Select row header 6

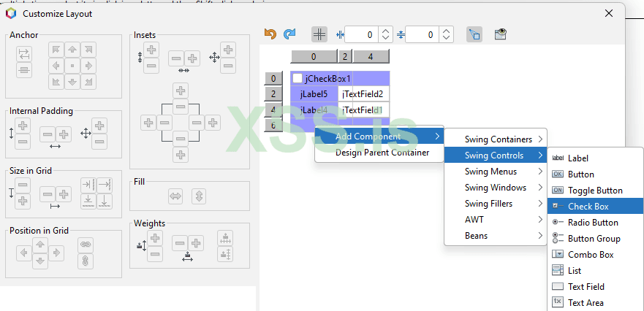click(x=273, y=126)
